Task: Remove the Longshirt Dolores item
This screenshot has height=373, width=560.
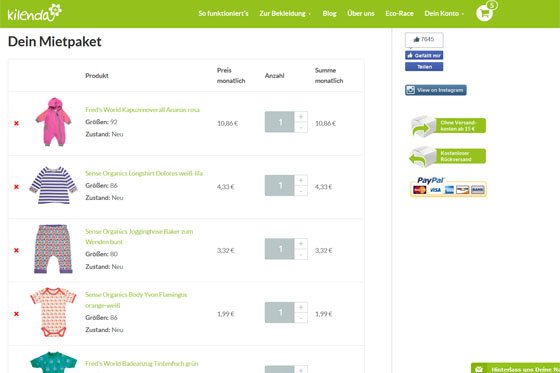Action: 16,186
